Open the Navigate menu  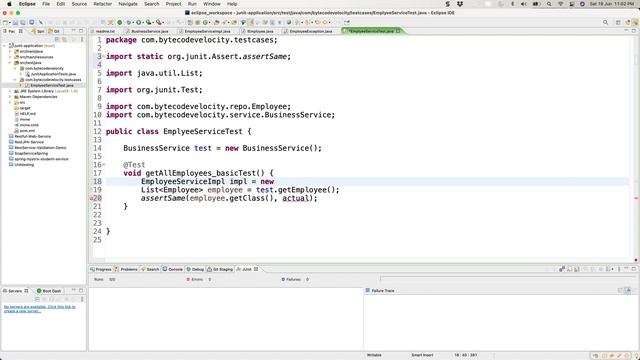point(128,4)
